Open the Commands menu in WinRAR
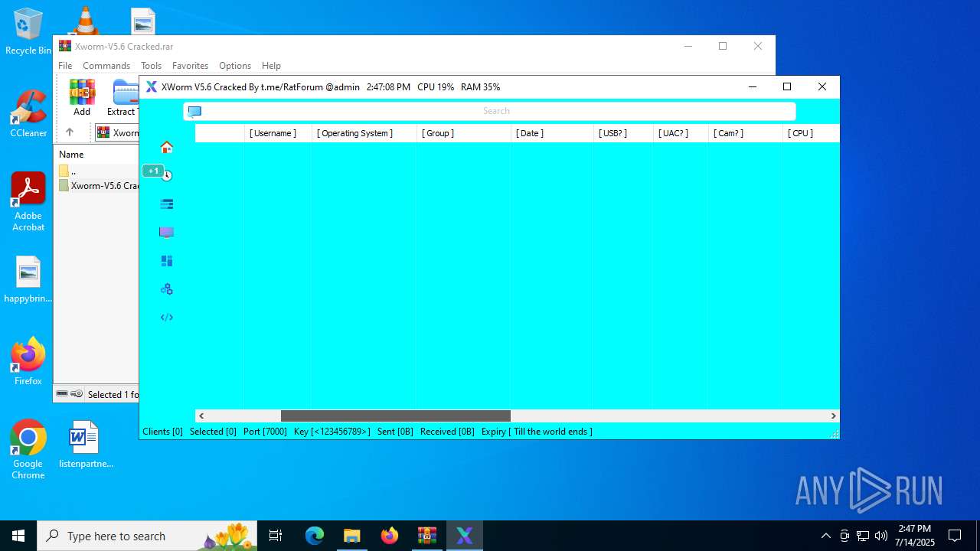Viewport: 980px width, 551px height. 106,66
